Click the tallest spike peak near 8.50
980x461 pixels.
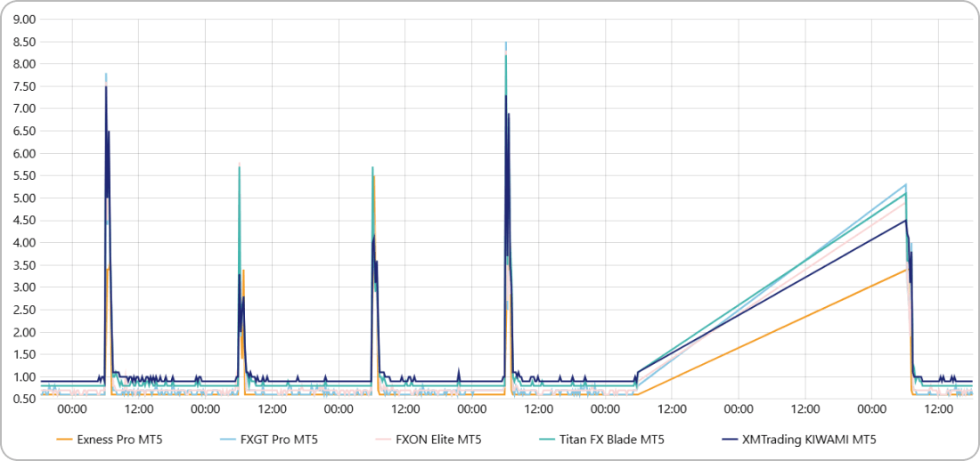[x=506, y=43]
